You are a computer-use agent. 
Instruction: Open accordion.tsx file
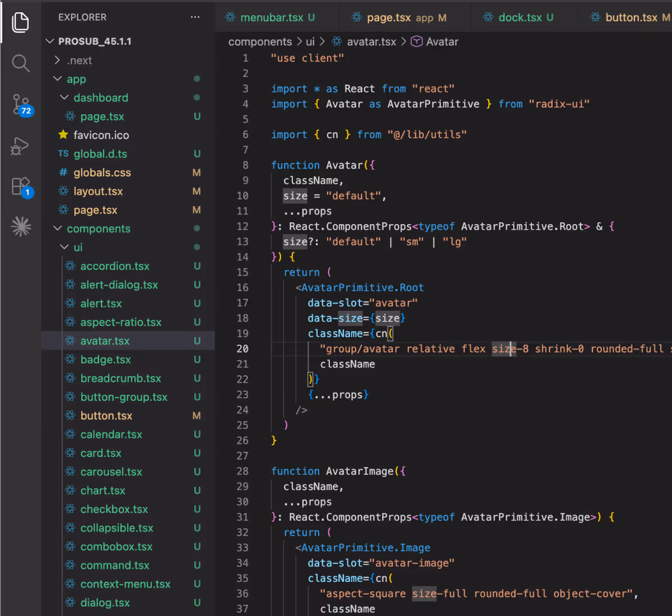(x=128, y=266)
